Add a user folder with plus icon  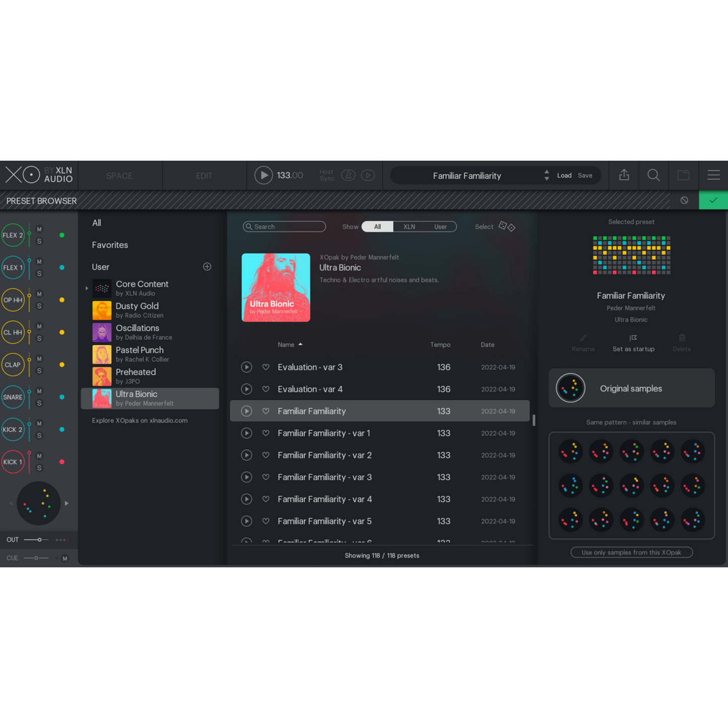[207, 267]
